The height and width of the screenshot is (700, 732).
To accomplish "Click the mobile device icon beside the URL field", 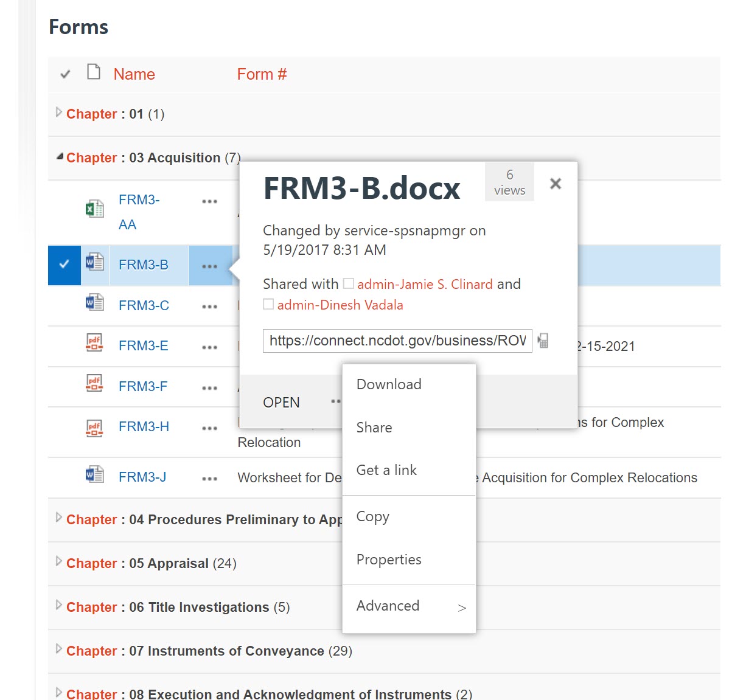I will [543, 341].
